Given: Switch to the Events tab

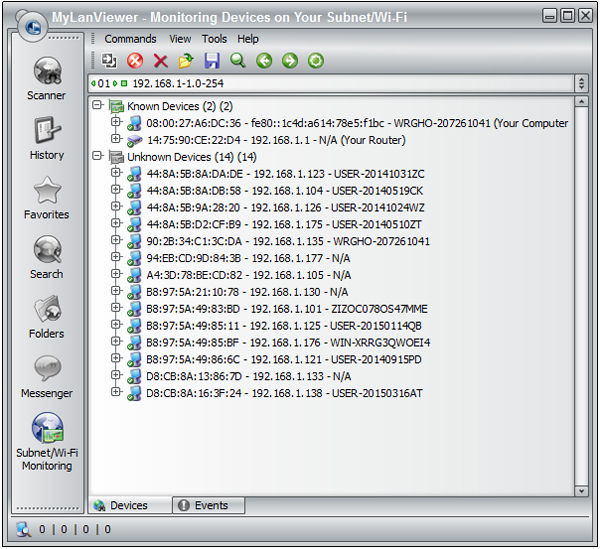Looking at the screenshot, I should tap(209, 505).
